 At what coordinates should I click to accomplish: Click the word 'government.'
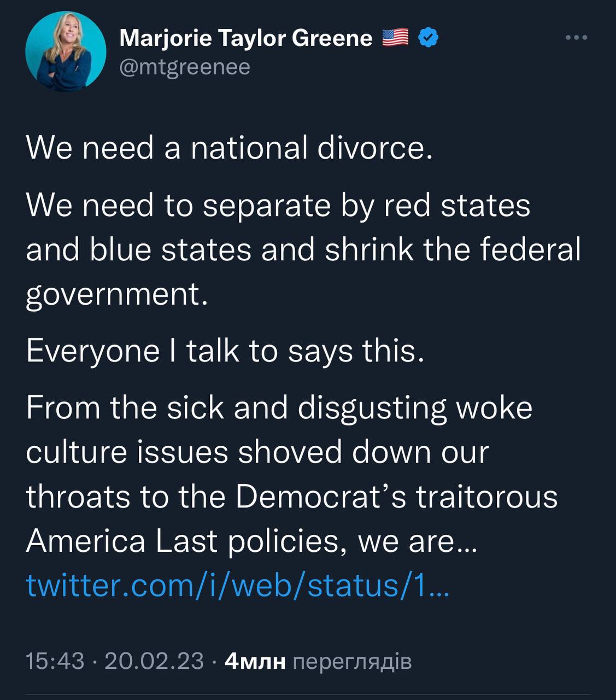[x=117, y=294]
